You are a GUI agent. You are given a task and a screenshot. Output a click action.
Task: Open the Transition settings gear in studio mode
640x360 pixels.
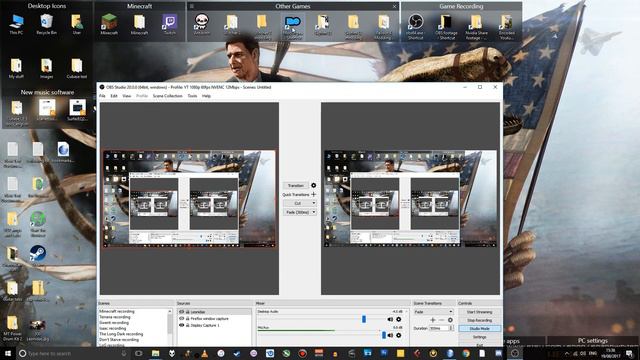coord(313,185)
